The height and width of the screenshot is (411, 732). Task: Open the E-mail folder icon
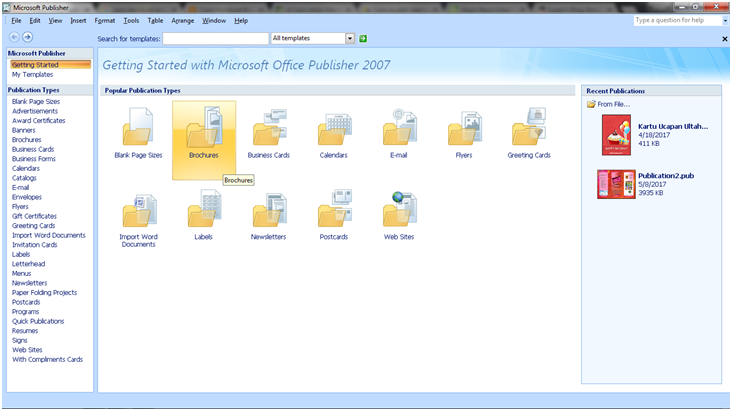(399, 127)
